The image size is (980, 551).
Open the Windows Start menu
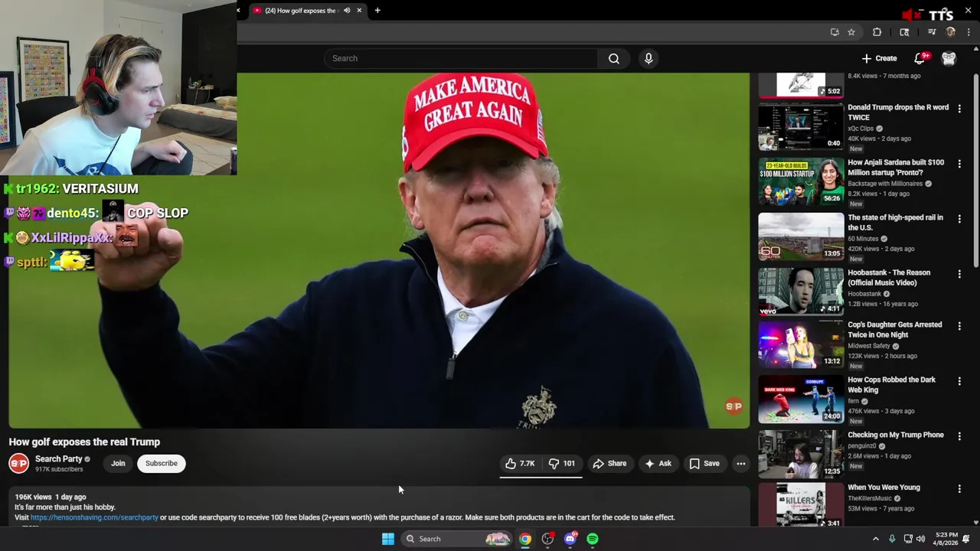click(388, 539)
